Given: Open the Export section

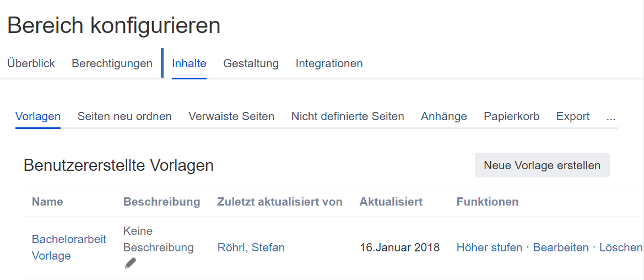Looking at the screenshot, I should (x=573, y=116).
